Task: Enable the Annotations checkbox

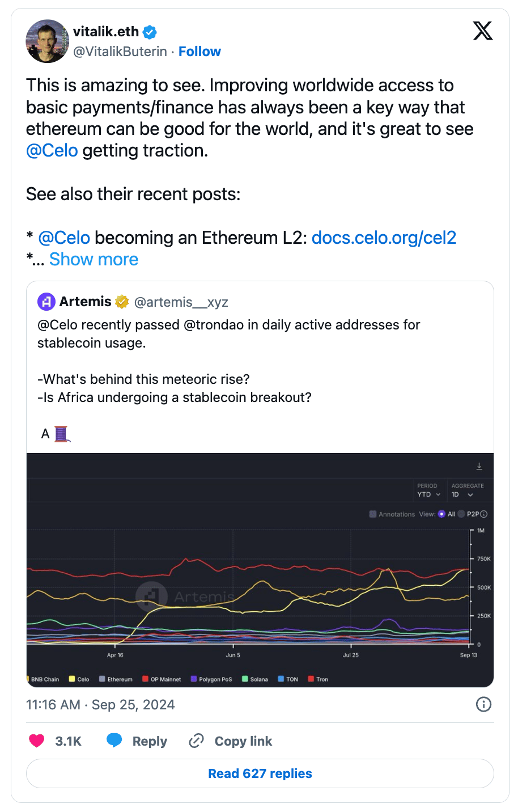Action: pos(373,514)
